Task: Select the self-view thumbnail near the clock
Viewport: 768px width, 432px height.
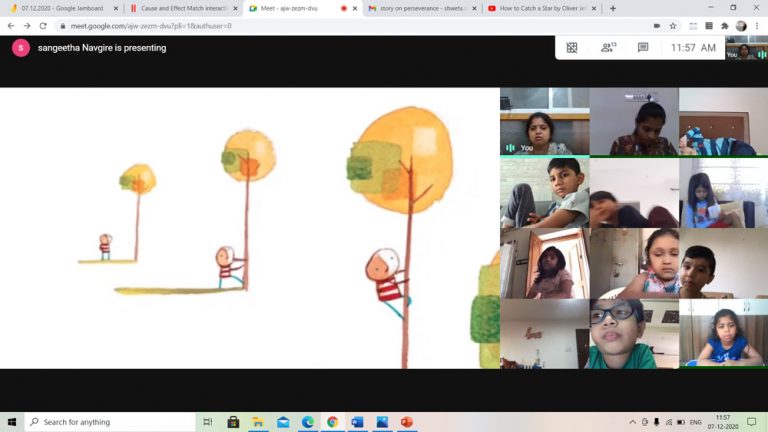Action: (x=746, y=48)
